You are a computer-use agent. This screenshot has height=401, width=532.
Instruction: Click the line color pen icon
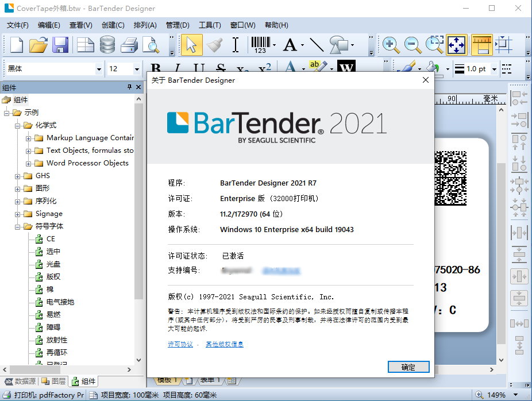click(x=408, y=68)
